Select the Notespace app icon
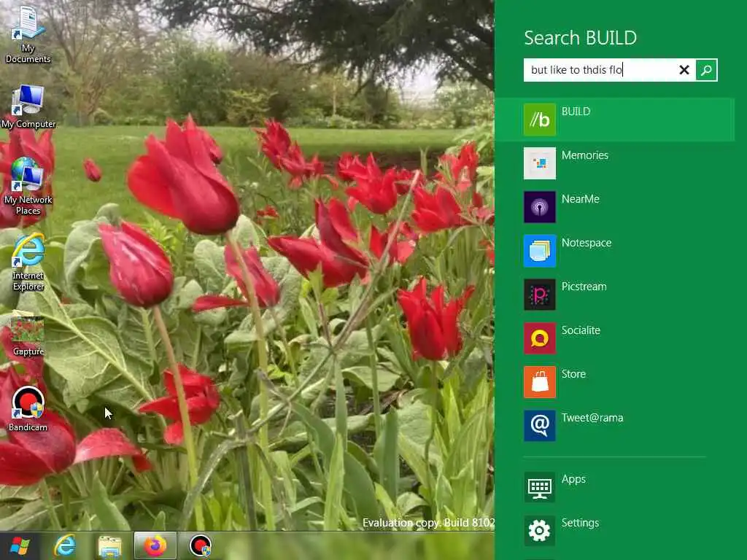This screenshot has height=560, width=747. coord(539,251)
